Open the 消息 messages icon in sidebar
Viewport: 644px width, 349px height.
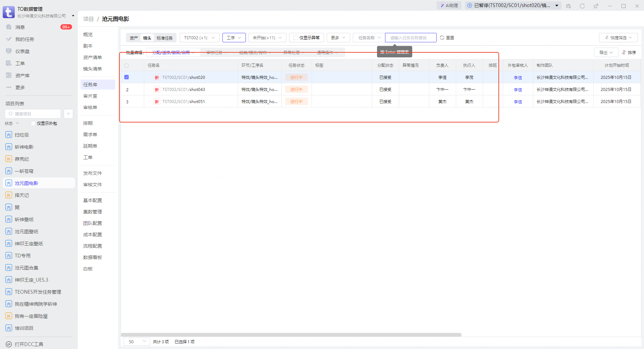click(9, 27)
